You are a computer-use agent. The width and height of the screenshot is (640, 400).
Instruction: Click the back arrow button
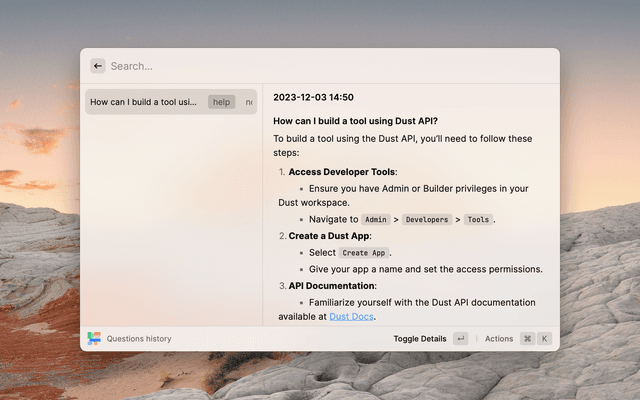pos(98,66)
